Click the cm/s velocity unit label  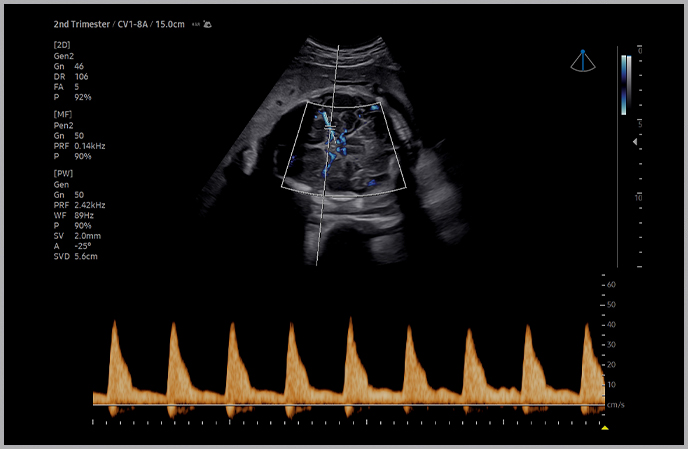click(x=615, y=404)
